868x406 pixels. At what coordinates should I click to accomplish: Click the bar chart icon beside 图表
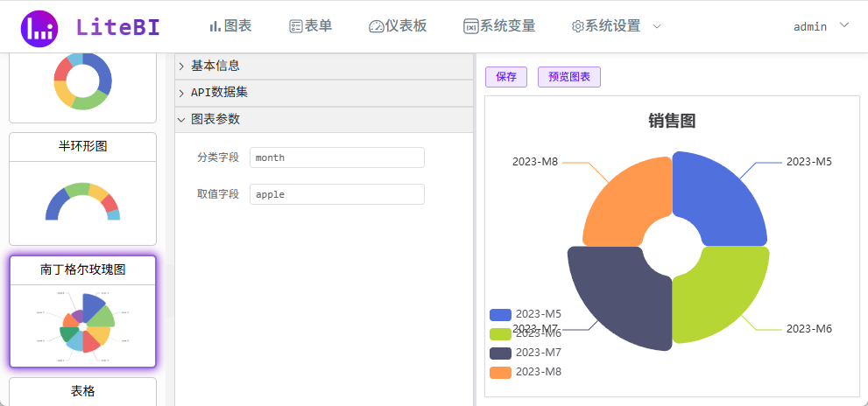click(x=215, y=26)
